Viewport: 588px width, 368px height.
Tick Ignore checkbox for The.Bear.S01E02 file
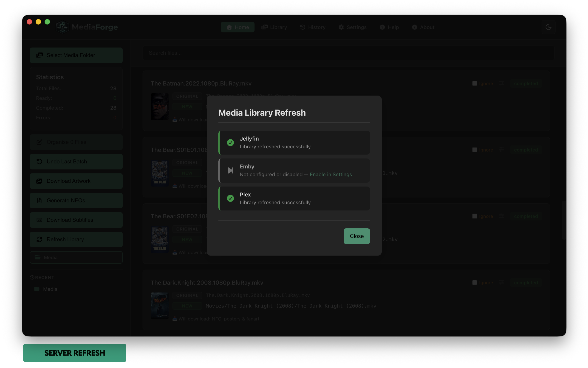(474, 216)
